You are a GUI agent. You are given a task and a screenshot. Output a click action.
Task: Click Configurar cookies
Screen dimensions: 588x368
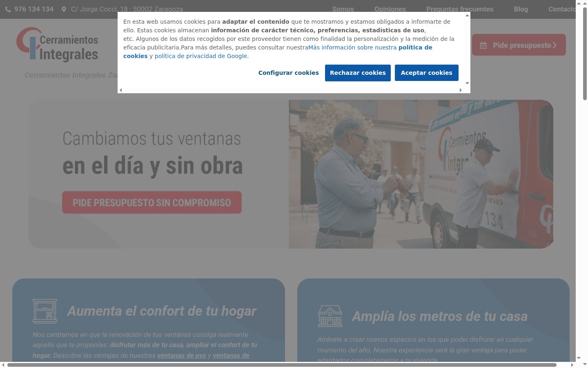(289, 73)
